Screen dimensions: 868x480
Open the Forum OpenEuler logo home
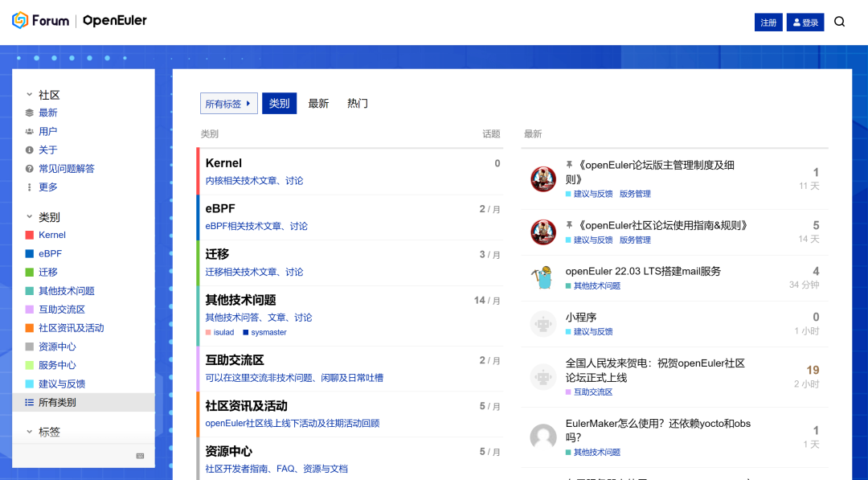80,21
